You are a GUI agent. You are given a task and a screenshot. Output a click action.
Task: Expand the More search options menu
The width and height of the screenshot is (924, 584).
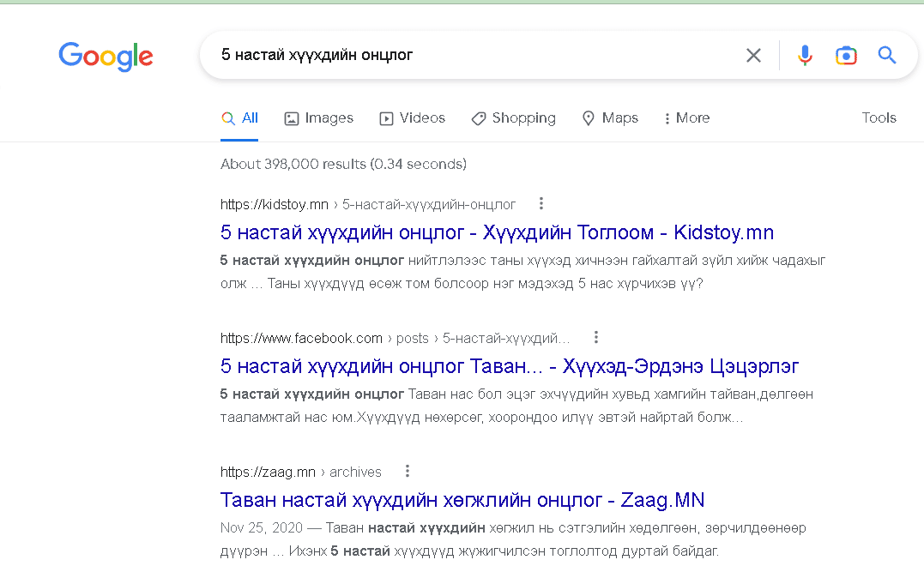click(686, 118)
